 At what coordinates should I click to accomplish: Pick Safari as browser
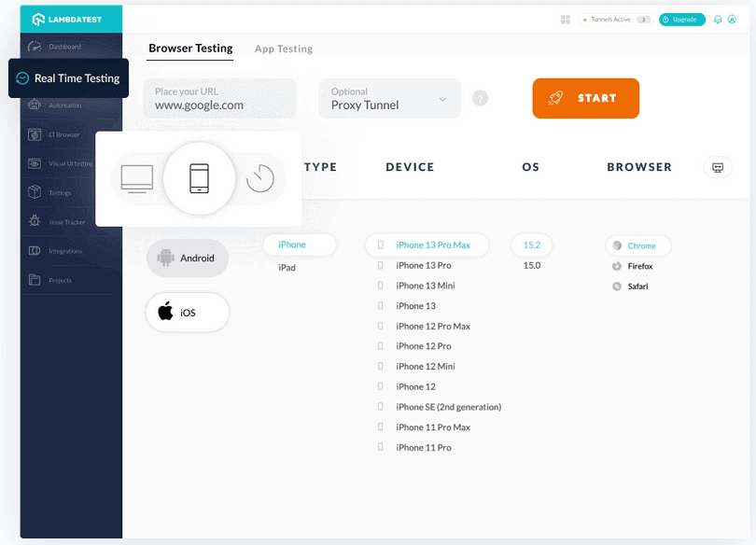[630, 286]
